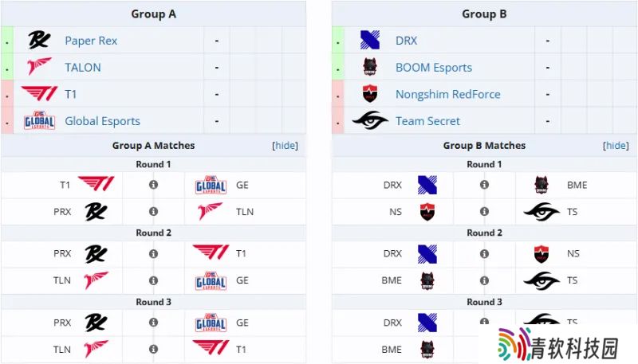638x364 pixels.
Task: Open match info for PRX vs T1 Round 2
Action: [x=153, y=254]
